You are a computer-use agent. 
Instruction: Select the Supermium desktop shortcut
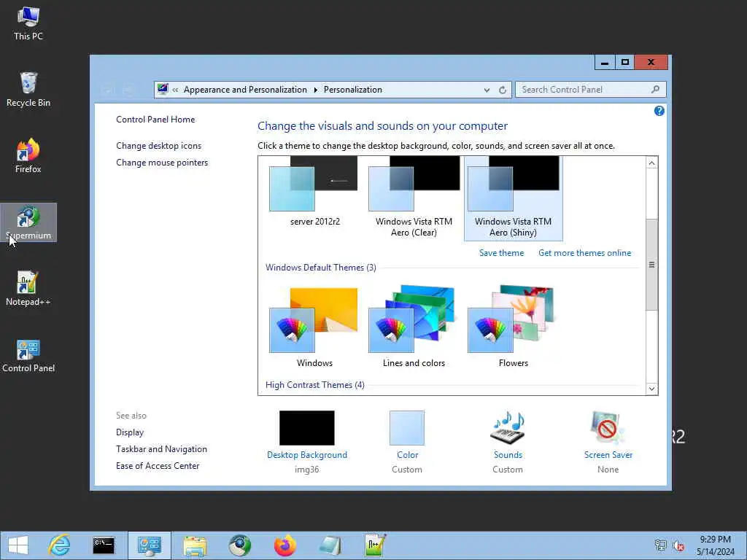tap(28, 222)
